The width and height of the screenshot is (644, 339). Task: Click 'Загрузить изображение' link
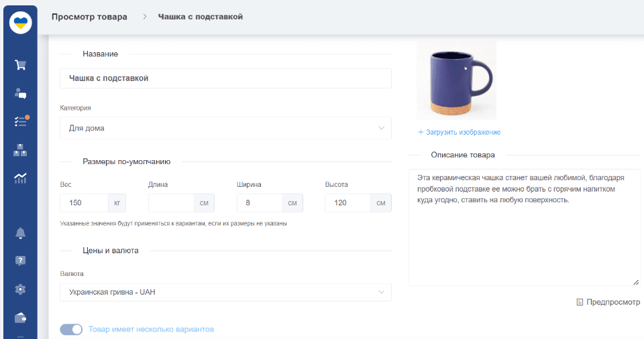coord(464,132)
